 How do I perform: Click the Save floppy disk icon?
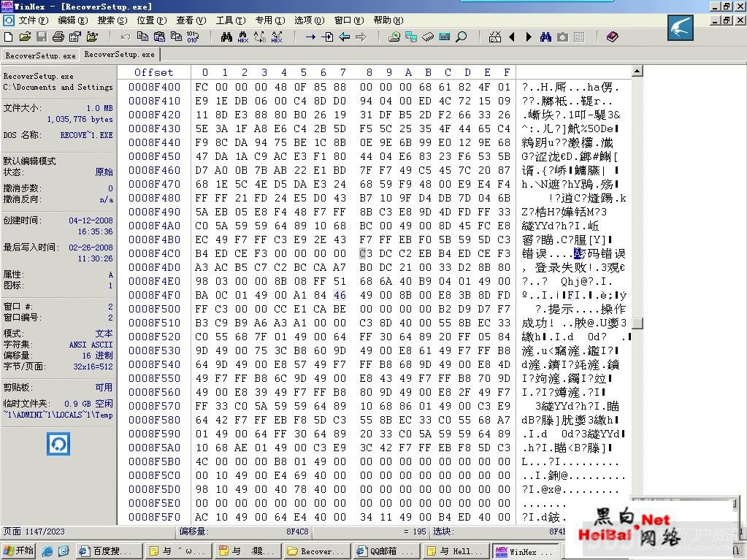click(x=42, y=37)
